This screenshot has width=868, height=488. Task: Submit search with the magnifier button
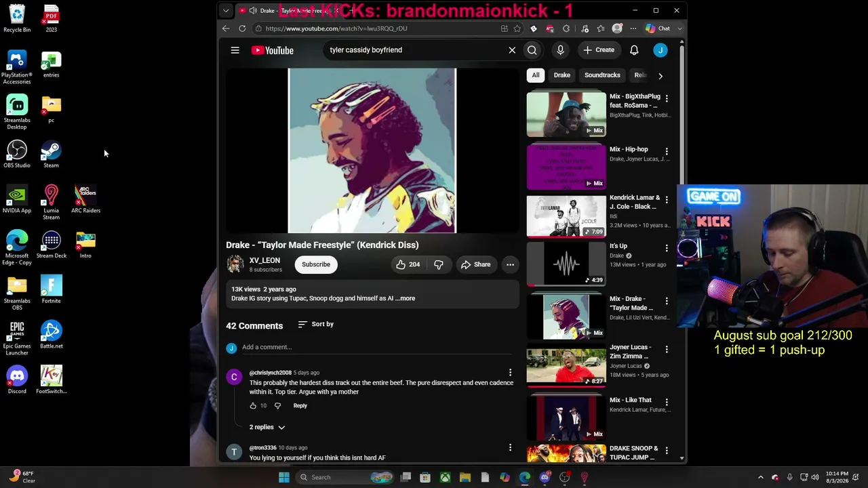[532, 50]
